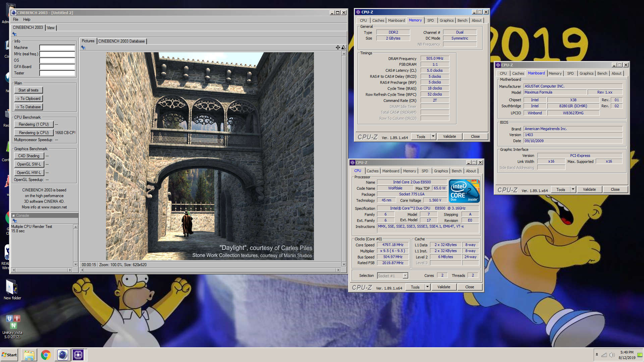Screen dimensions: 644x362
Task: Click Tools button in Memory CPU-Z window
Action: click(x=421, y=136)
